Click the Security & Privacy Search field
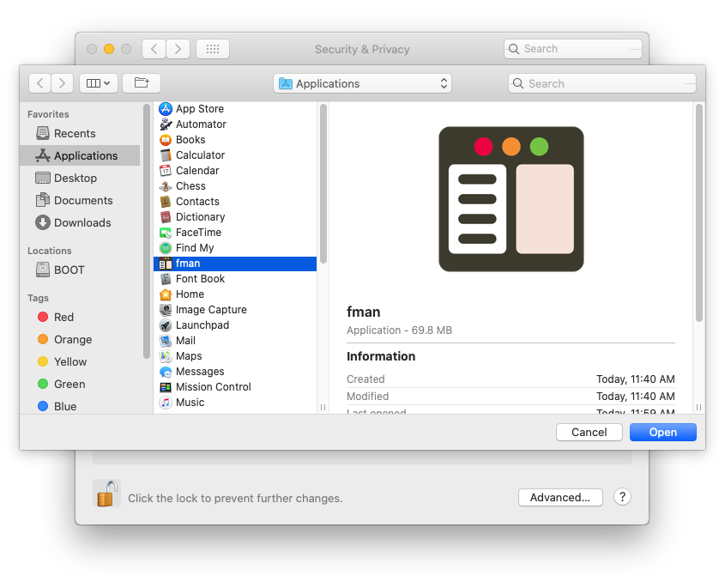The image size is (725, 588). click(x=573, y=49)
